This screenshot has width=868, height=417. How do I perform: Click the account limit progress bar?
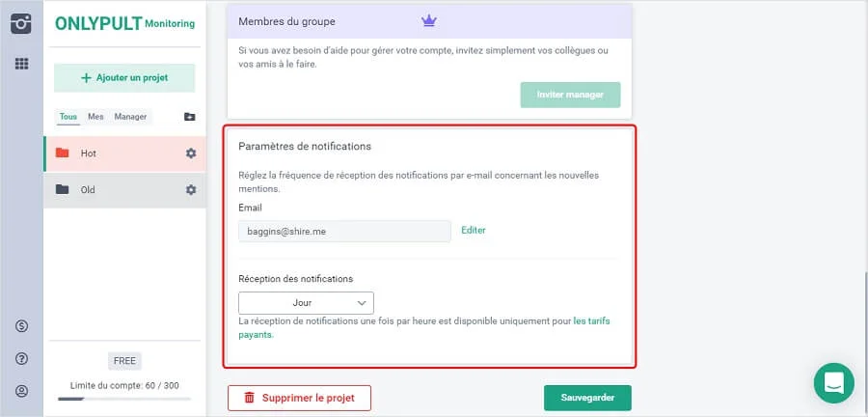[x=124, y=398]
